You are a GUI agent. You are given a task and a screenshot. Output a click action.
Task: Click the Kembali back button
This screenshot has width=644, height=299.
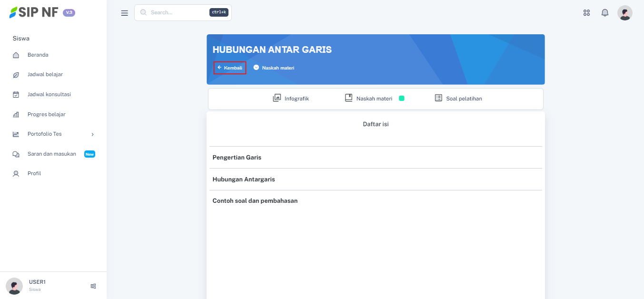coord(230,68)
